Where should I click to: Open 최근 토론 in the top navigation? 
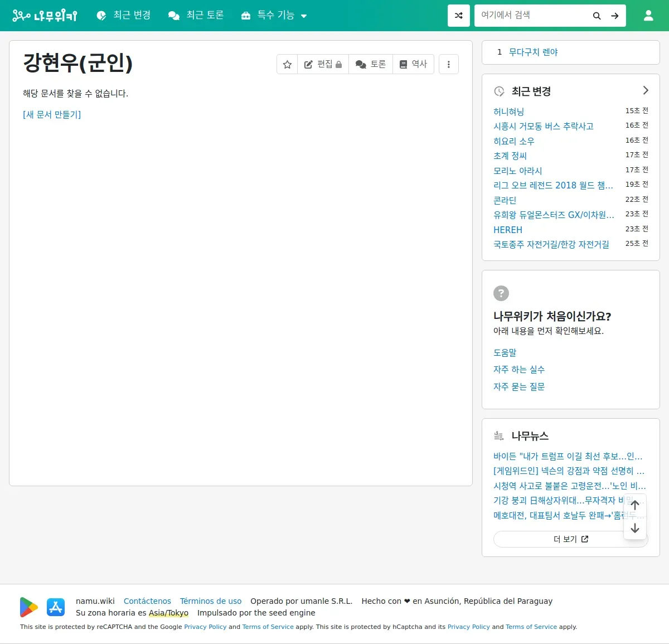tap(196, 16)
